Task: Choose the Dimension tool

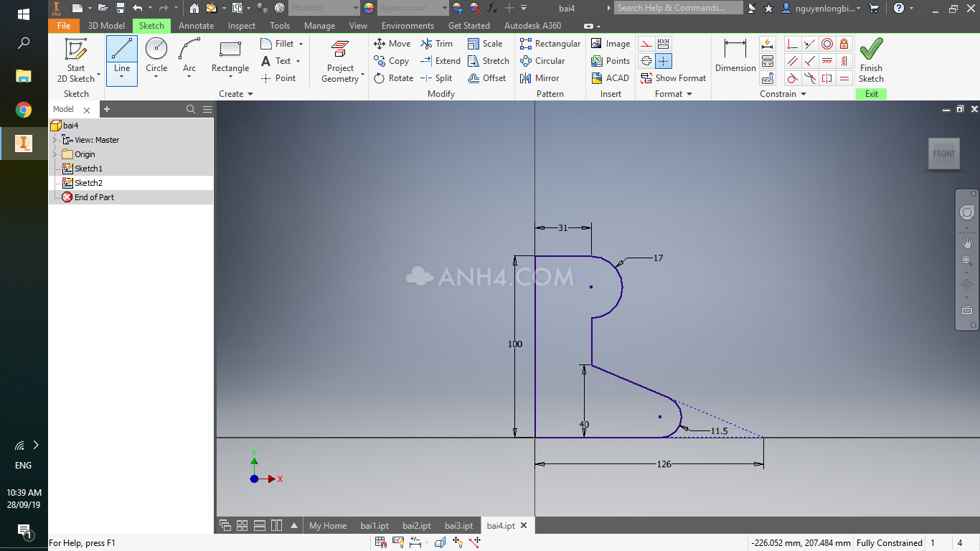Action: point(735,56)
